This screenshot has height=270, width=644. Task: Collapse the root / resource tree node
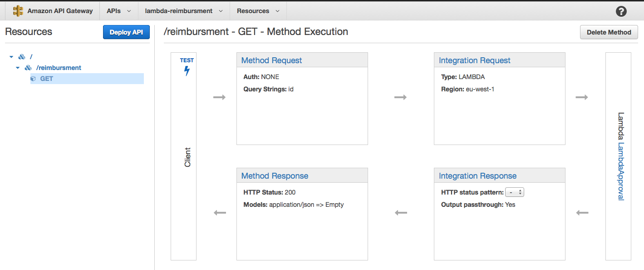[11, 56]
